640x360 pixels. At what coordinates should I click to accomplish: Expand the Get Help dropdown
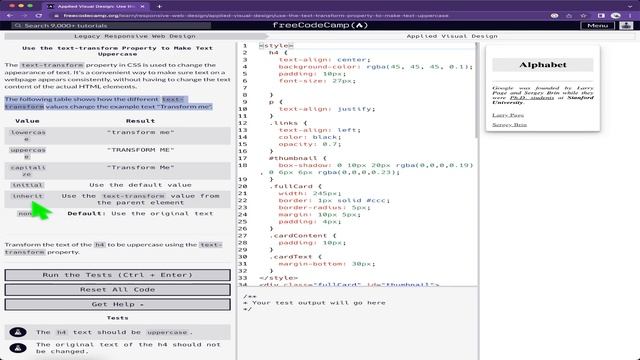[118, 304]
